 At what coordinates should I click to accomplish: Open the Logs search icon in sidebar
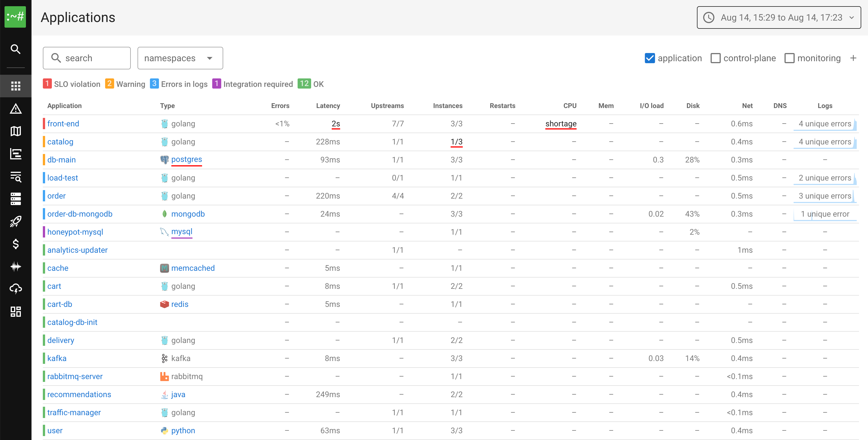(15, 177)
